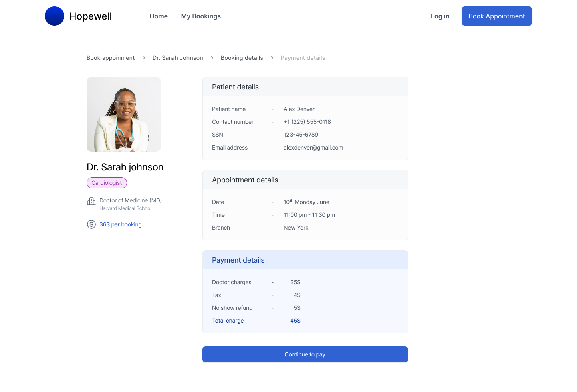This screenshot has height=392, width=577.
Task: Click the blue circle logo in the header
Action: click(x=54, y=16)
